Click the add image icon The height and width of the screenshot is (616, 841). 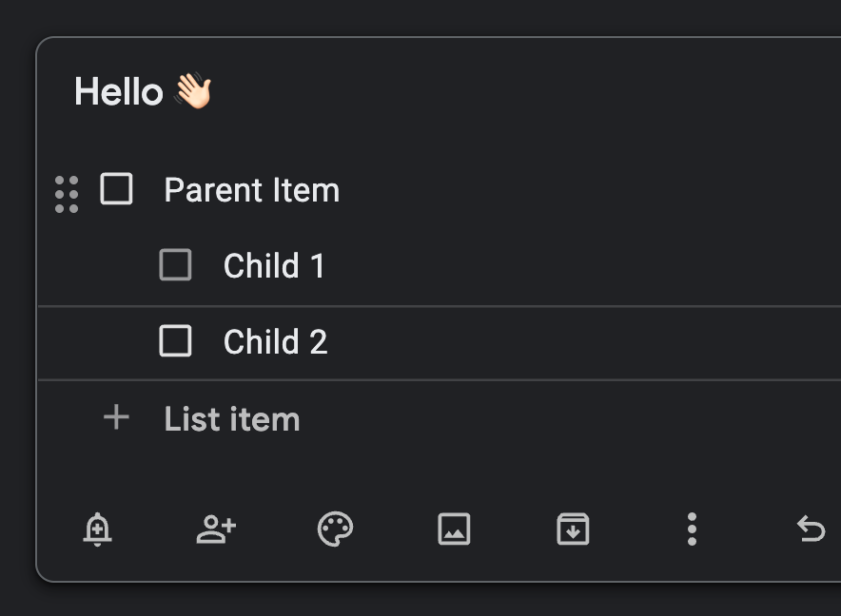coord(454,529)
